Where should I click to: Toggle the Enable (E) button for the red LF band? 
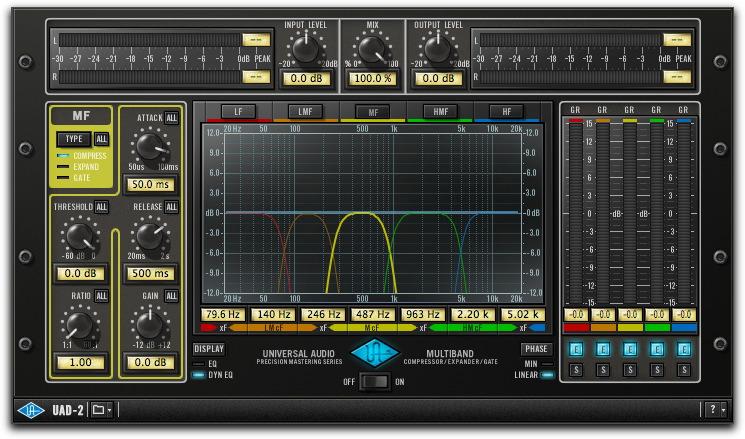576,350
